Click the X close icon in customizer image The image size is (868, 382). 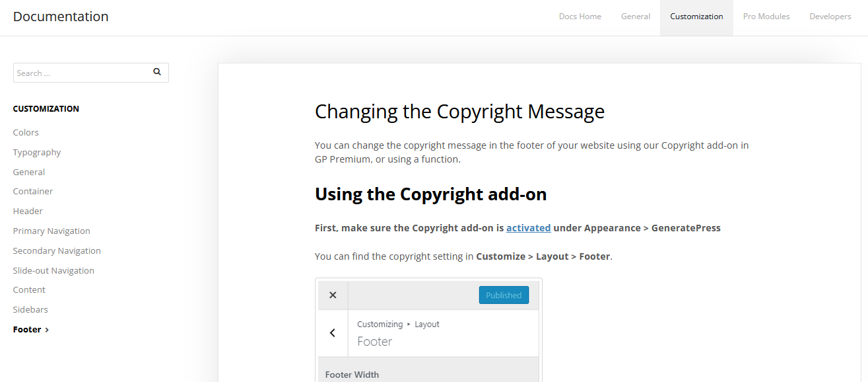333,295
